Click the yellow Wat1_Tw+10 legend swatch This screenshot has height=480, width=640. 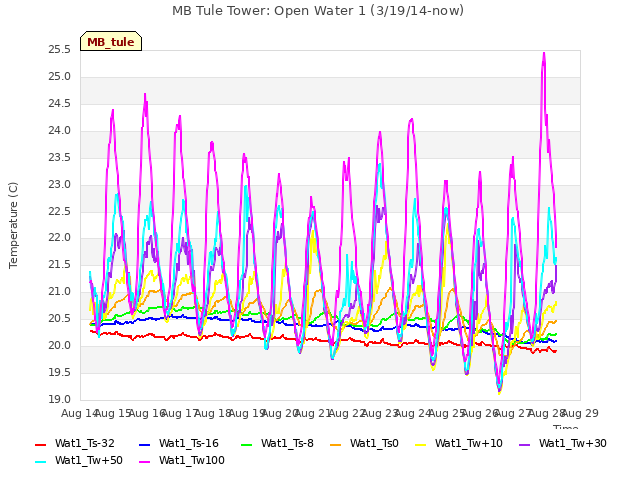coord(420,444)
